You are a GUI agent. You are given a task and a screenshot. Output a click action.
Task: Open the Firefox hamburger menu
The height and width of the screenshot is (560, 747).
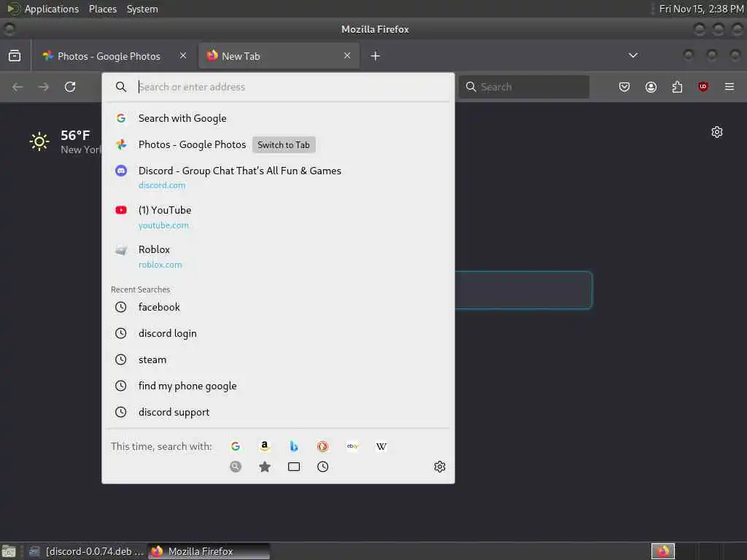pyautogui.click(x=729, y=87)
